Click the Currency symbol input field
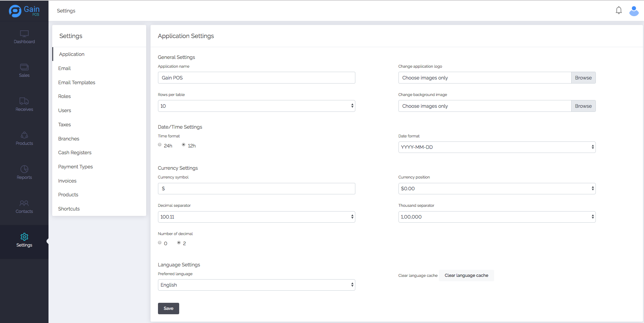 (256, 189)
